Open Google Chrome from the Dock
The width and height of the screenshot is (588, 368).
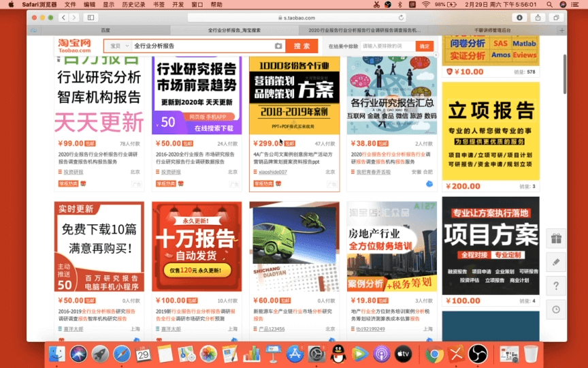coord(434,354)
